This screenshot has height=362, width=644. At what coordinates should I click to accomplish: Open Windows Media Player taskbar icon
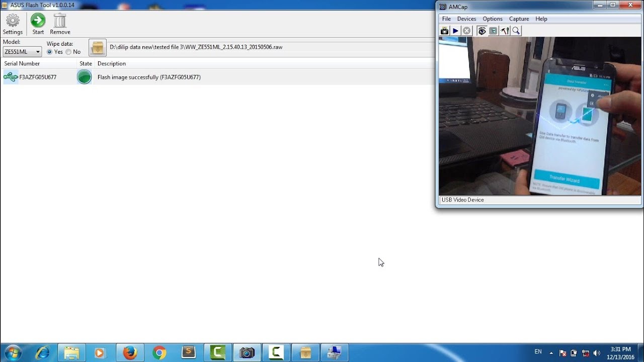tap(100, 352)
